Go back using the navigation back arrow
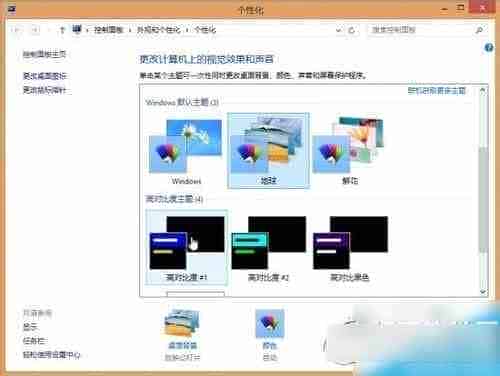The height and width of the screenshot is (376, 500). tap(16, 30)
